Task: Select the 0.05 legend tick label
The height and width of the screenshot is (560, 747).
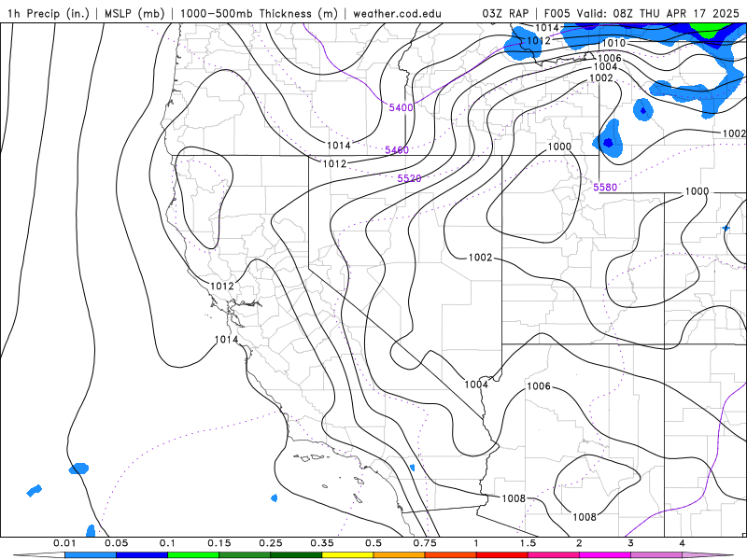Action: pyautogui.click(x=116, y=543)
